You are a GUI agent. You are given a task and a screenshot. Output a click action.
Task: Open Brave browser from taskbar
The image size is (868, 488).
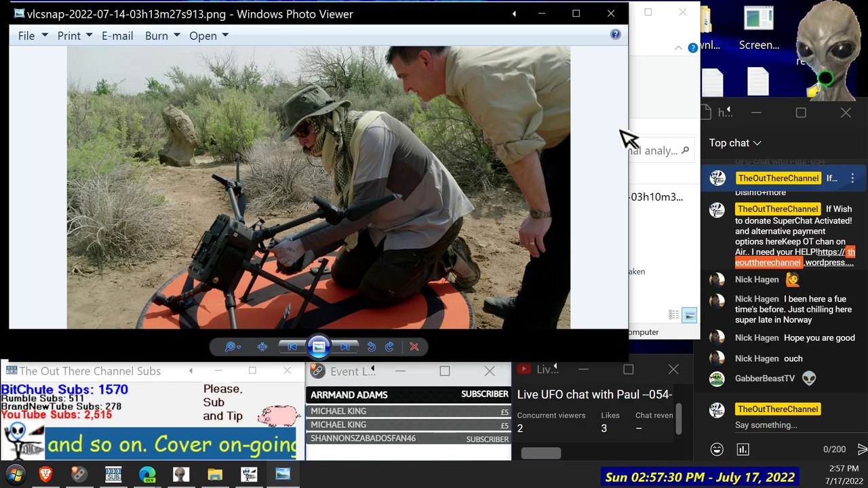45,474
